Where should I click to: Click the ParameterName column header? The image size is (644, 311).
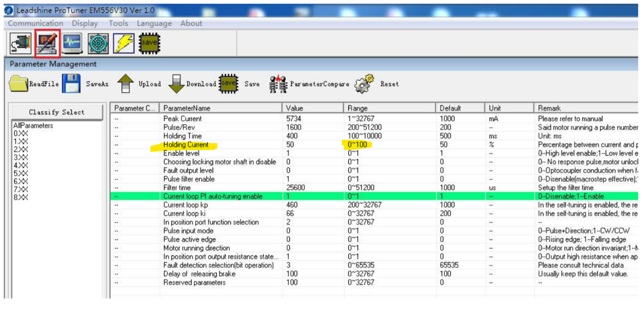(x=221, y=108)
